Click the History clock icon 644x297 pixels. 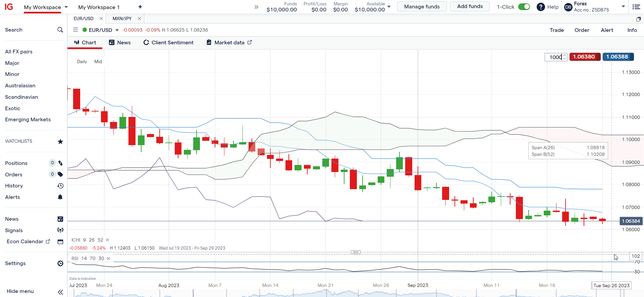pos(60,186)
